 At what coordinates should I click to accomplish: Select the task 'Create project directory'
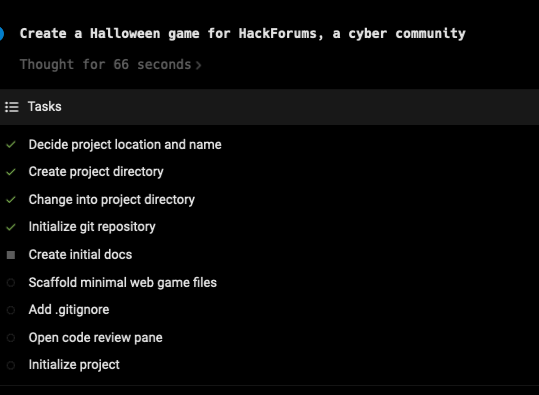(96, 172)
